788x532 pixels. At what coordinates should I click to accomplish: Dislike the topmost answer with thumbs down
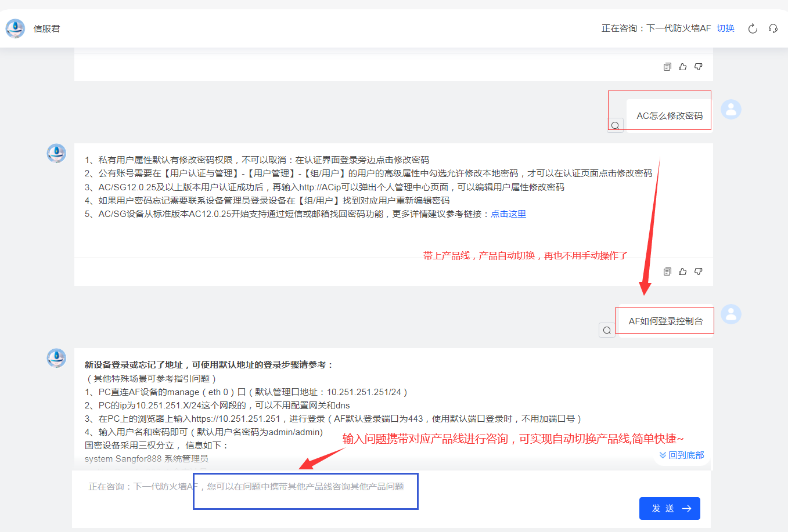pos(699,67)
